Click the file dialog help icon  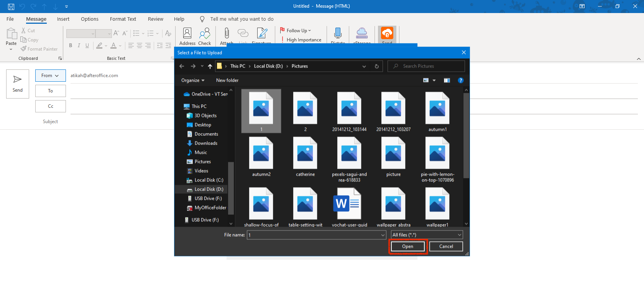(x=461, y=80)
